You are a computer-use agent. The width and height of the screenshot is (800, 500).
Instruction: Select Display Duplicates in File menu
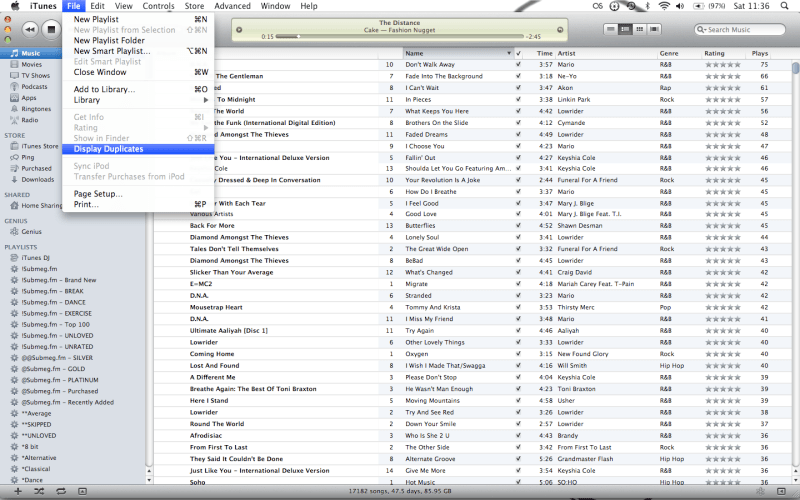(x=108, y=149)
